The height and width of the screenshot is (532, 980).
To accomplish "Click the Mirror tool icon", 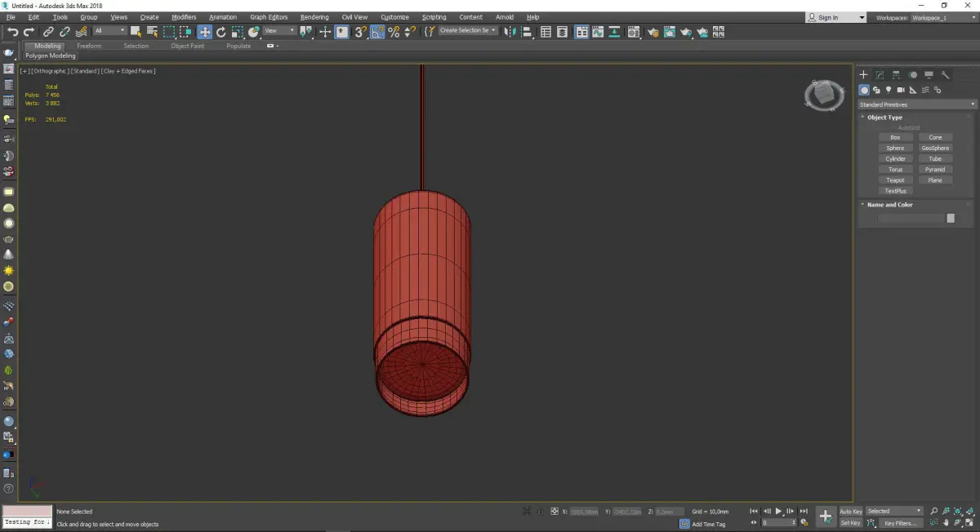I will click(510, 32).
